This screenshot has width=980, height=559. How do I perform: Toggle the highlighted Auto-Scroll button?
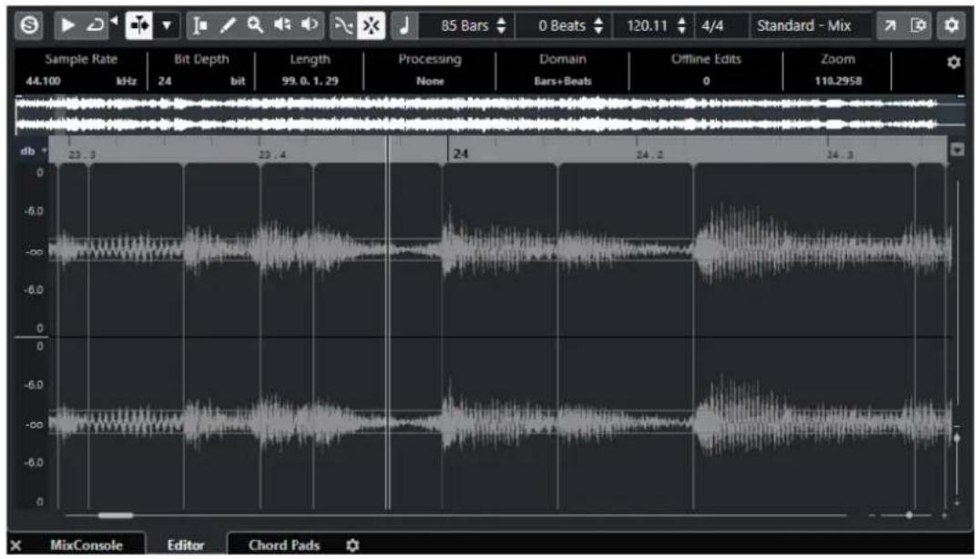coord(138,25)
